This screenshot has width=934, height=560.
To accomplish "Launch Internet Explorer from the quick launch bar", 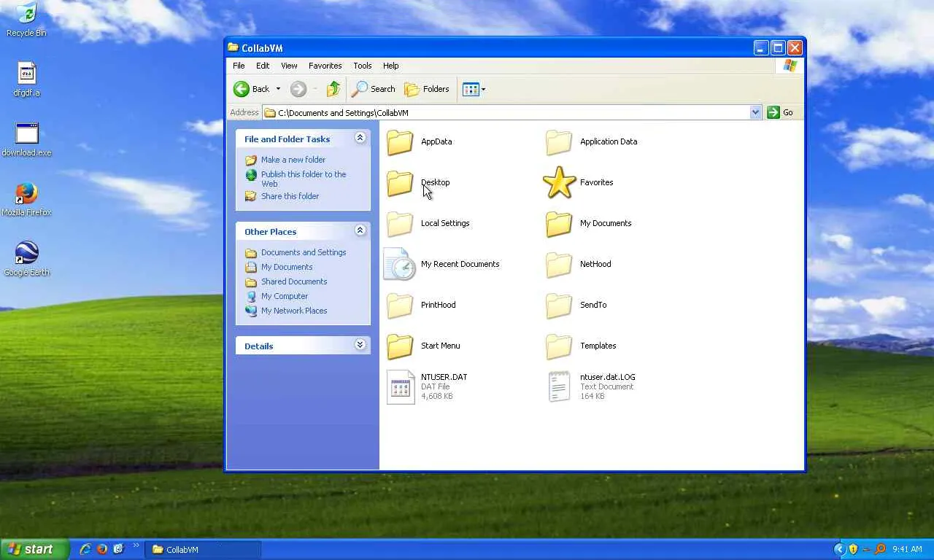I will point(85,549).
